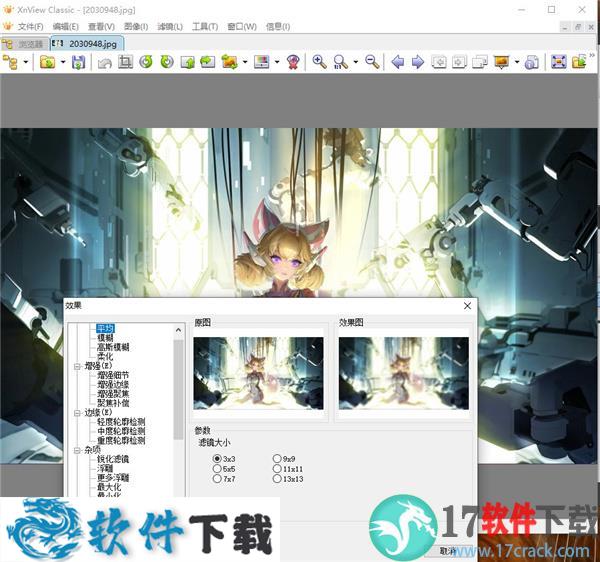Viewport: 600px width, 562px height.
Task: Click the vertical flip icon
Action: 188,62
